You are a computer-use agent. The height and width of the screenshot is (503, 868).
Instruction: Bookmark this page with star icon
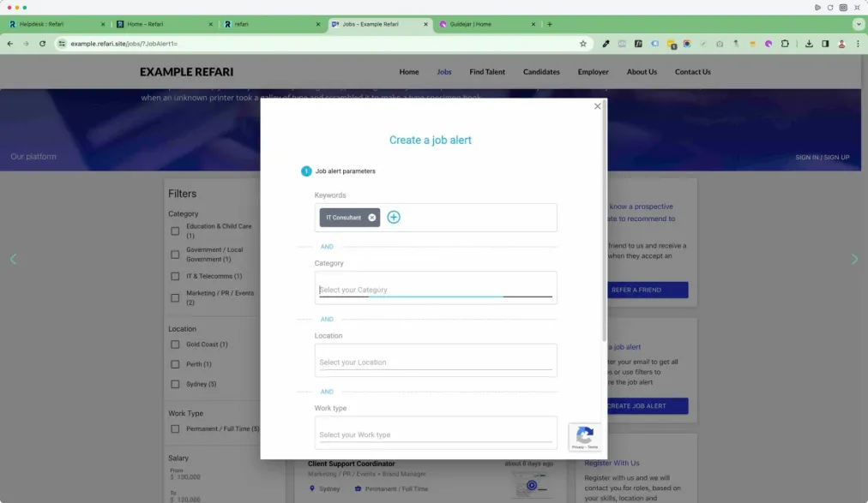(583, 44)
